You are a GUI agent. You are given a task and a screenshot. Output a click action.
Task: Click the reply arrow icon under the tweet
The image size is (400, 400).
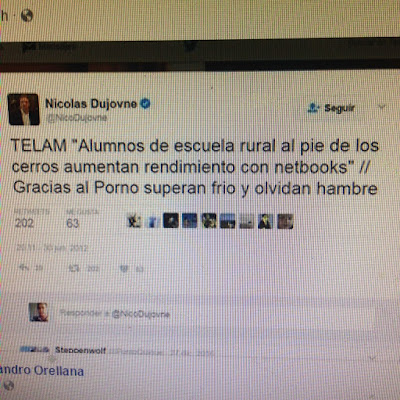pyautogui.click(x=24, y=267)
